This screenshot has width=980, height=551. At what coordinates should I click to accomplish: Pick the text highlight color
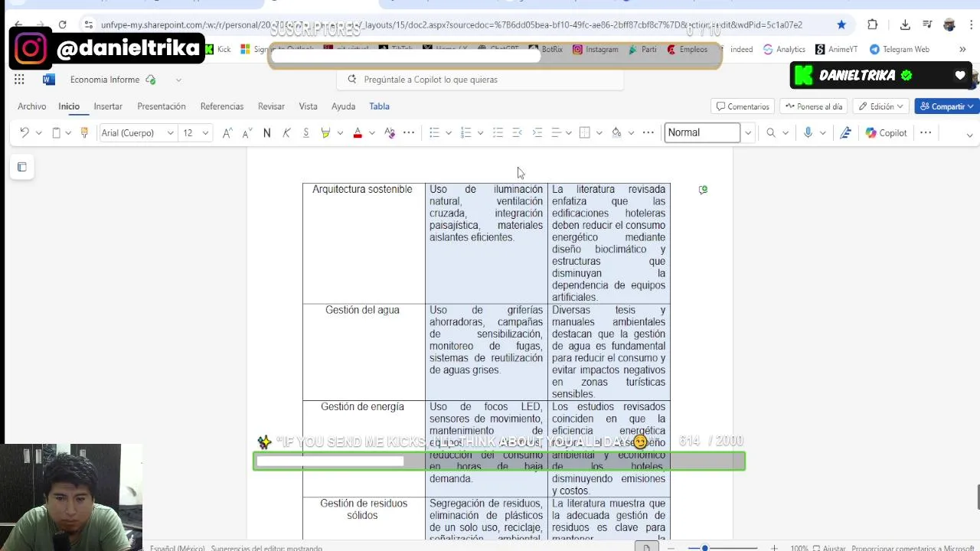(x=325, y=133)
